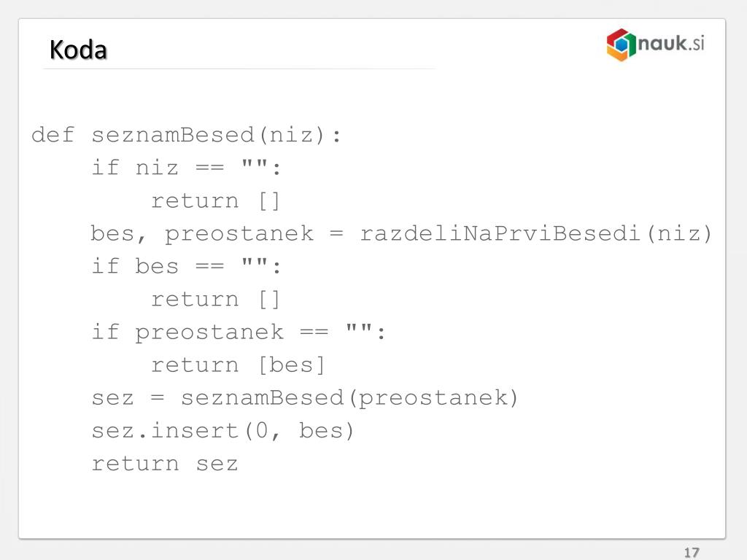Click the sez.insert(0, bes) line
This screenshot has width=747, height=560.
pos(223,431)
